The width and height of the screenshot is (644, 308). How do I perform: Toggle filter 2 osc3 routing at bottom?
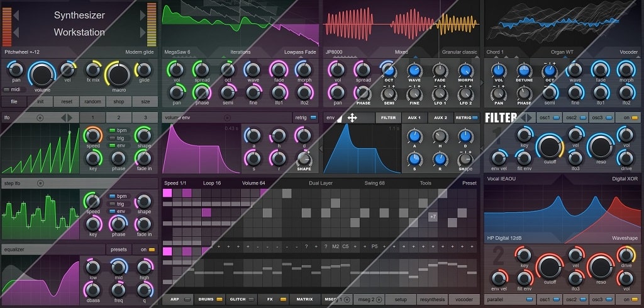coord(609,299)
